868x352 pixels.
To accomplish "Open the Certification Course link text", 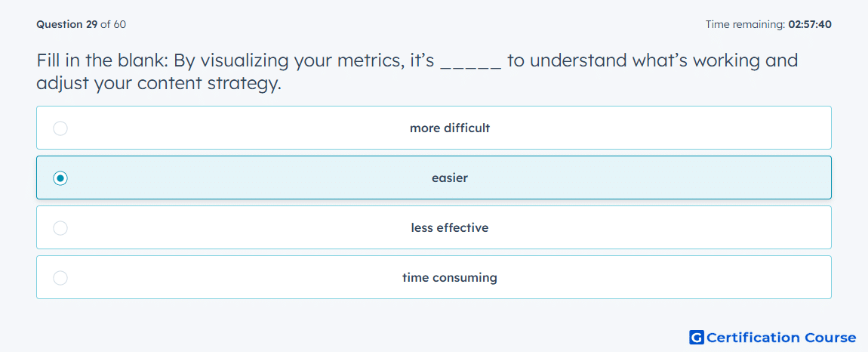I will tap(782, 338).
